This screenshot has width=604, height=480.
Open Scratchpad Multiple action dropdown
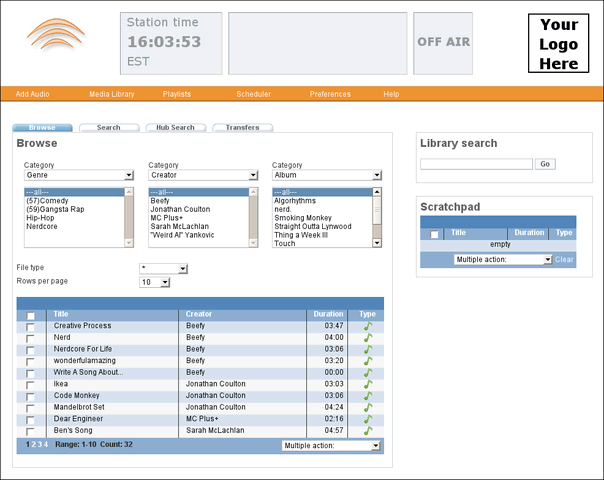(503, 260)
